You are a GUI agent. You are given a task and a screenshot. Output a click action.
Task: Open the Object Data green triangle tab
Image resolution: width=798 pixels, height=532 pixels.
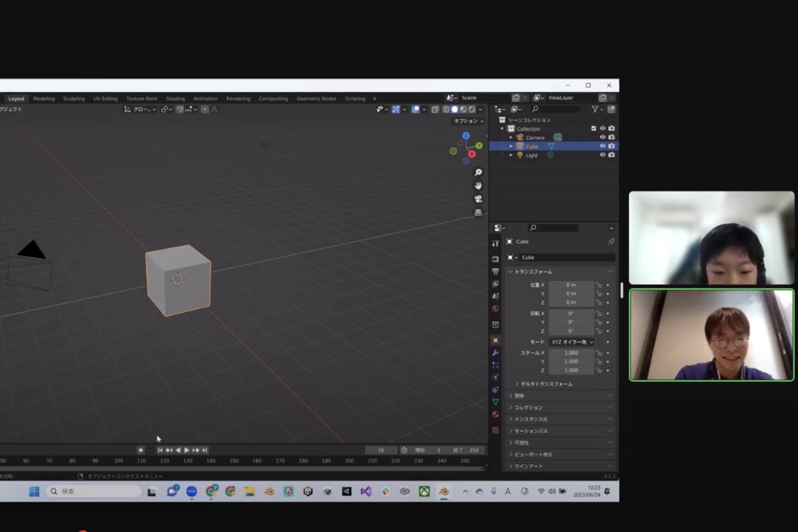click(x=495, y=402)
